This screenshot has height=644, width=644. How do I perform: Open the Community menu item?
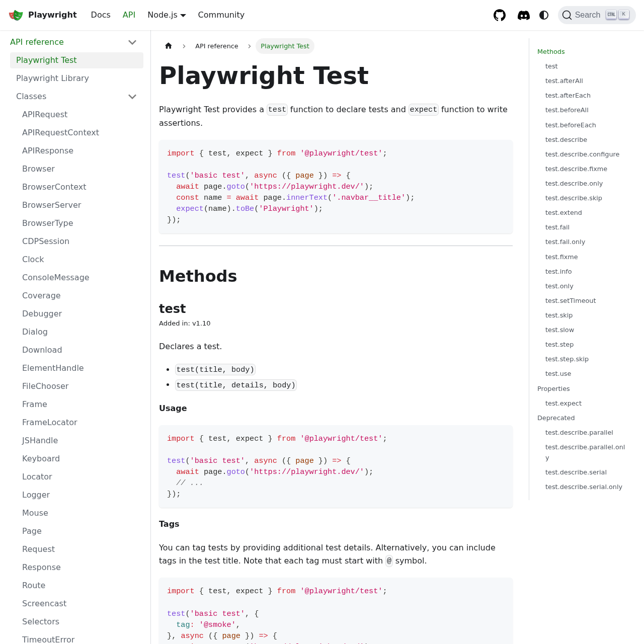221,15
